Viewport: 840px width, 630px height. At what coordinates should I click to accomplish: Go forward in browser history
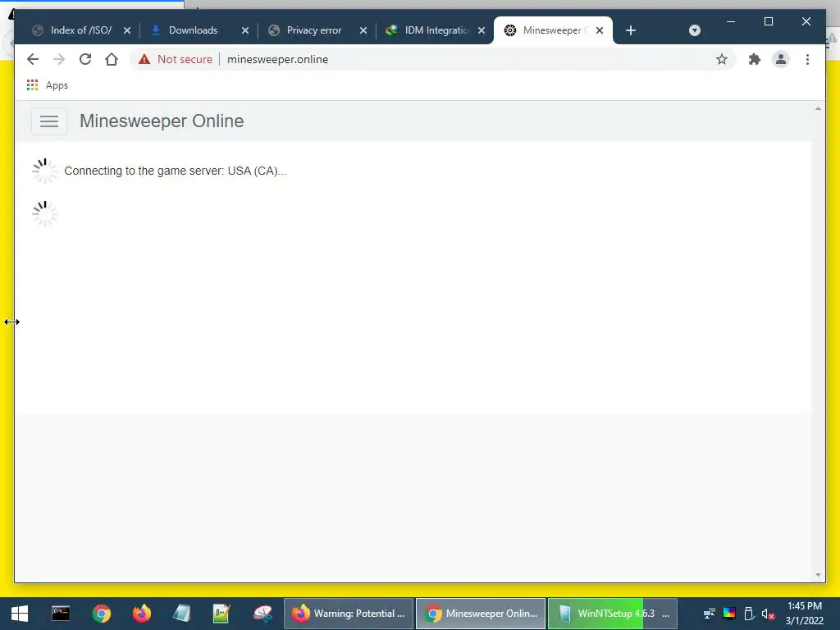click(x=59, y=59)
